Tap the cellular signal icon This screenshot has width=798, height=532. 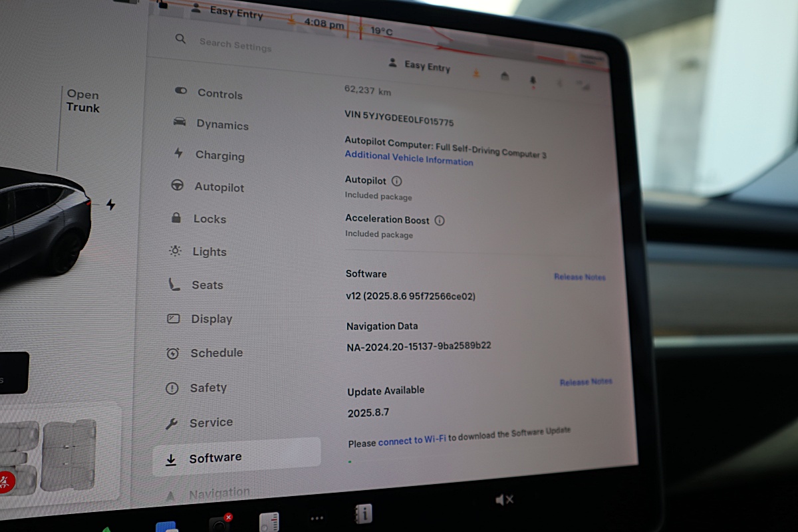(x=583, y=85)
